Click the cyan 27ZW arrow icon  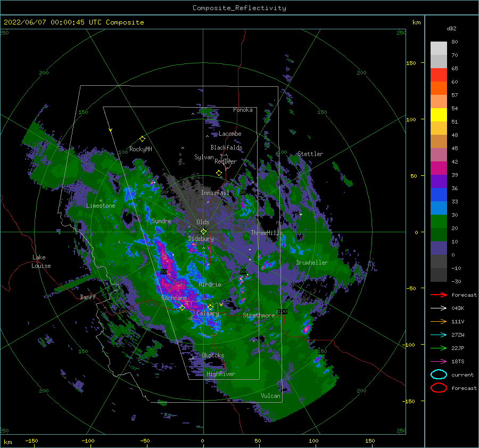click(x=439, y=335)
